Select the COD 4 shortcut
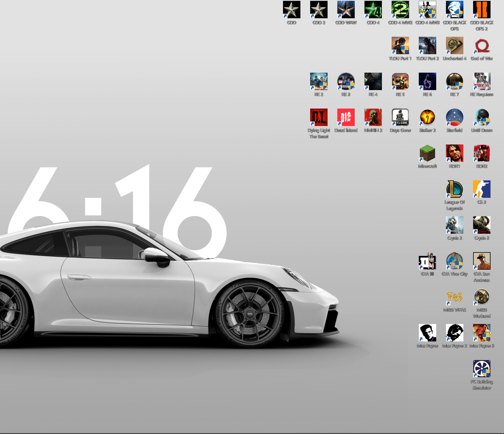The height and width of the screenshot is (434, 504). click(x=373, y=10)
